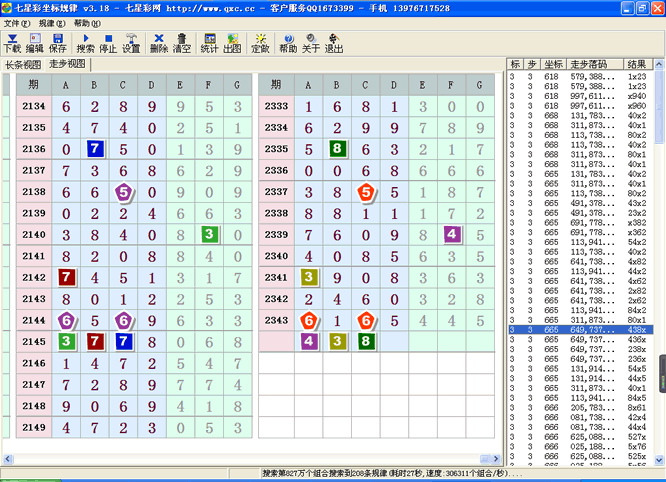The image size is (666, 482).
Task: Click the 停止 stop toolbar icon
Action: 108,44
